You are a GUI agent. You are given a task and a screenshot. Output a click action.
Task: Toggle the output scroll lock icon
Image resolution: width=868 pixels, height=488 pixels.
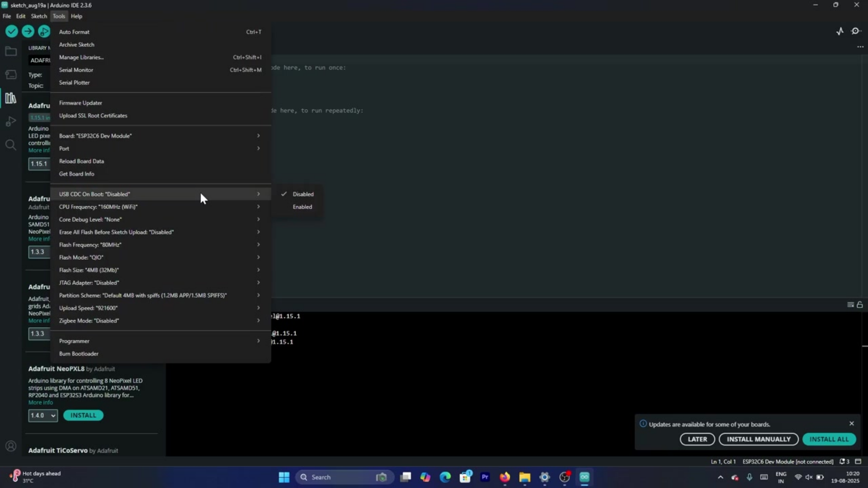[860, 305]
